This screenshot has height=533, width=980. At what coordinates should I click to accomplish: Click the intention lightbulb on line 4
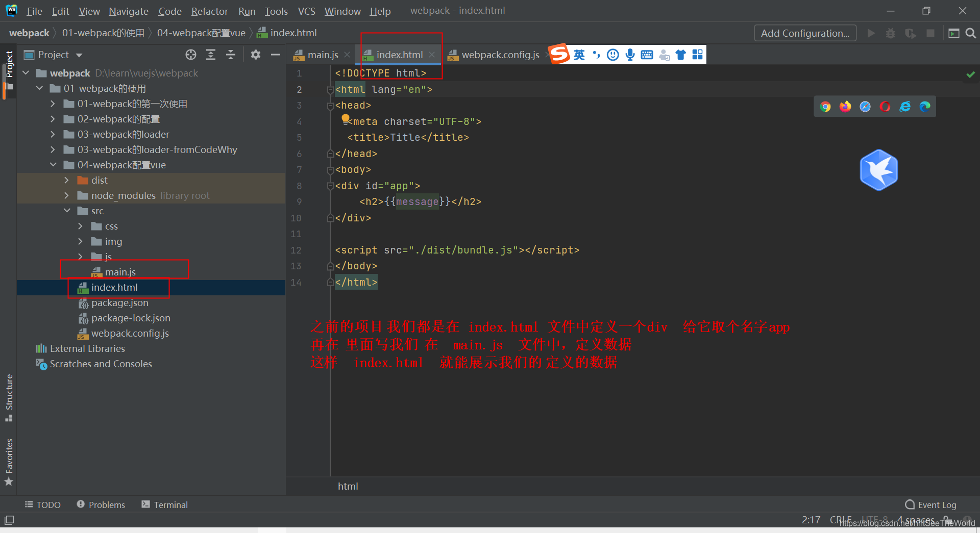[x=346, y=118]
